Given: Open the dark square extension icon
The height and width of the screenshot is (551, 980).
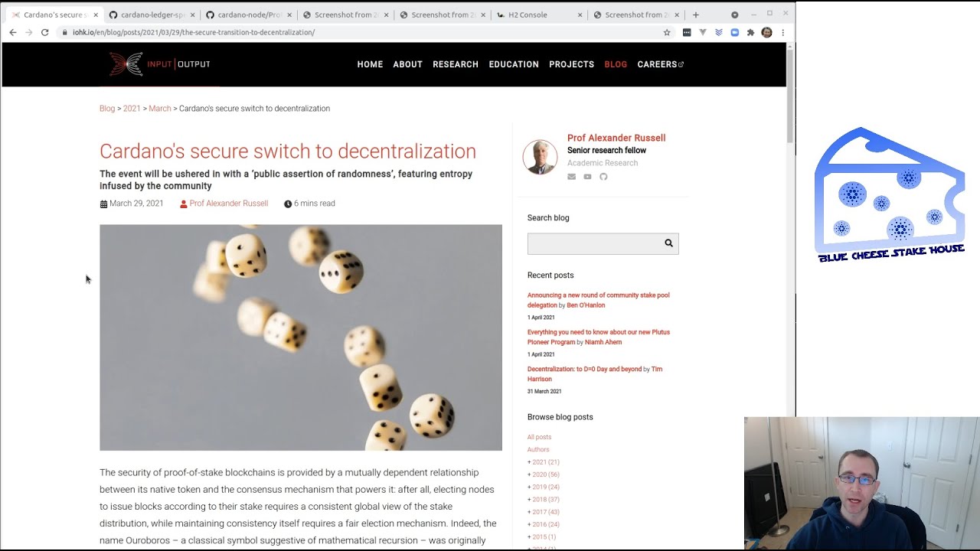Looking at the screenshot, I should tap(687, 32).
